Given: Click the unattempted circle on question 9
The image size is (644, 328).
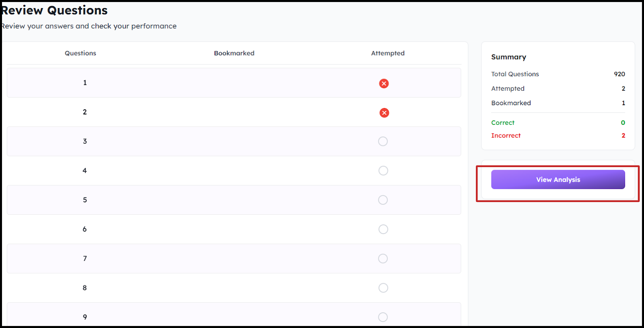Looking at the screenshot, I should tap(383, 317).
